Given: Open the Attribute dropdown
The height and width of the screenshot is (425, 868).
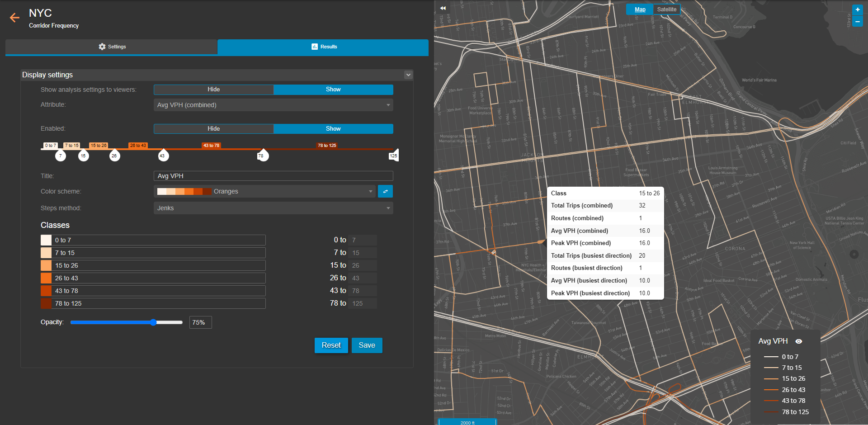Looking at the screenshot, I should 273,105.
